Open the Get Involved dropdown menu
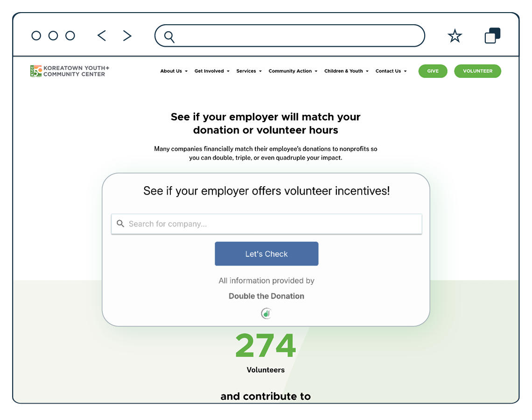The width and height of the screenshot is (532, 420). (212, 71)
